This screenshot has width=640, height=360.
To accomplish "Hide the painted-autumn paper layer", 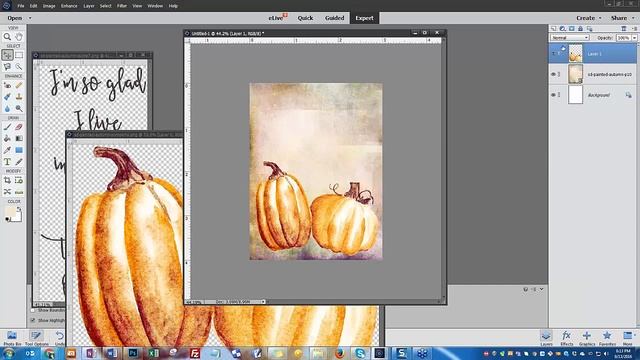I will [553, 74].
